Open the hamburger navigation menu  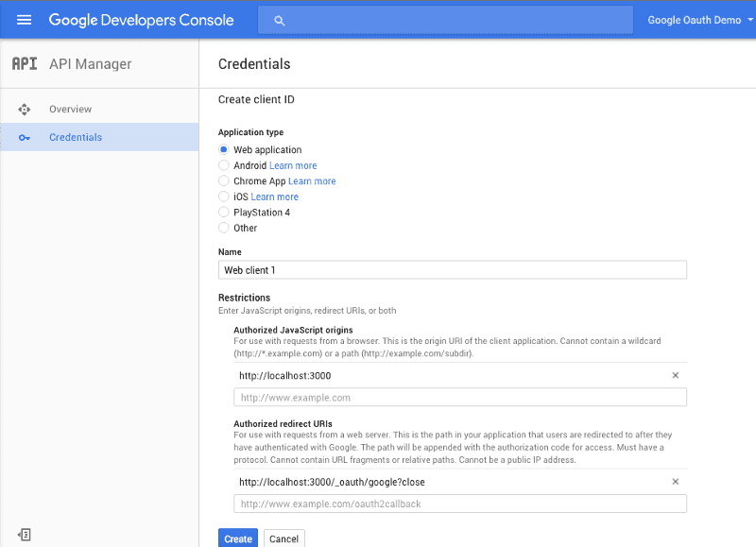(x=24, y=20)
